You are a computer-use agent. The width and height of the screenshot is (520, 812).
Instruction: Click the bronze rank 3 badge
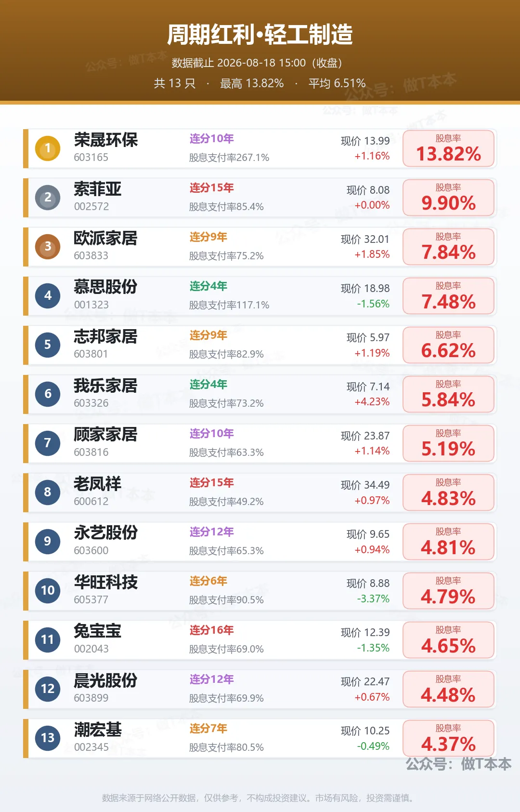point(48,247)
